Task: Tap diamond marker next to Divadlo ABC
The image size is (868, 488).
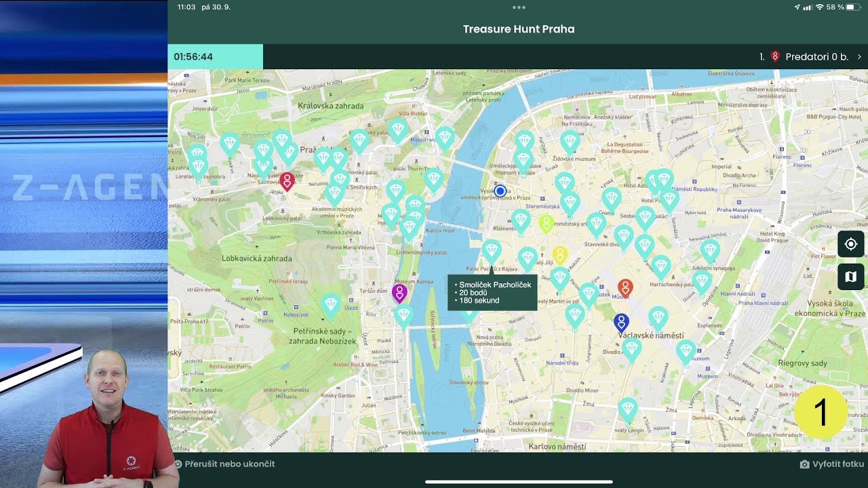Action: pos(632,350)
